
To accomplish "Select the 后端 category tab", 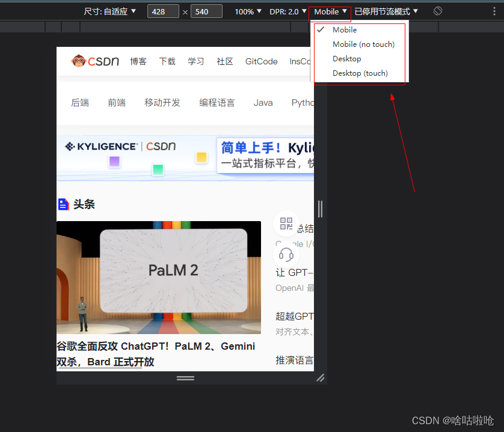I will click(80, 103).
